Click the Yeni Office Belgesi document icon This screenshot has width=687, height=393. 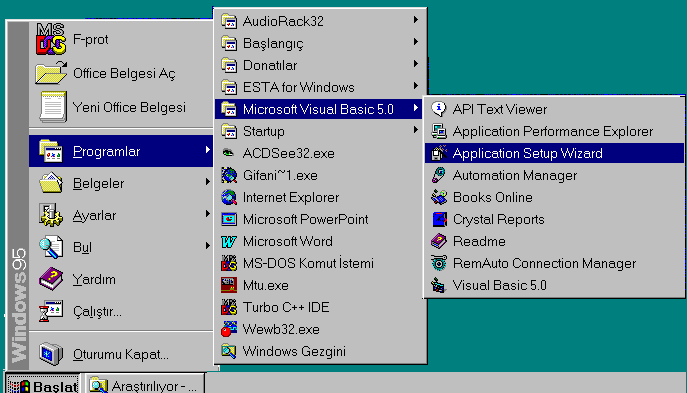coord(53,106)
